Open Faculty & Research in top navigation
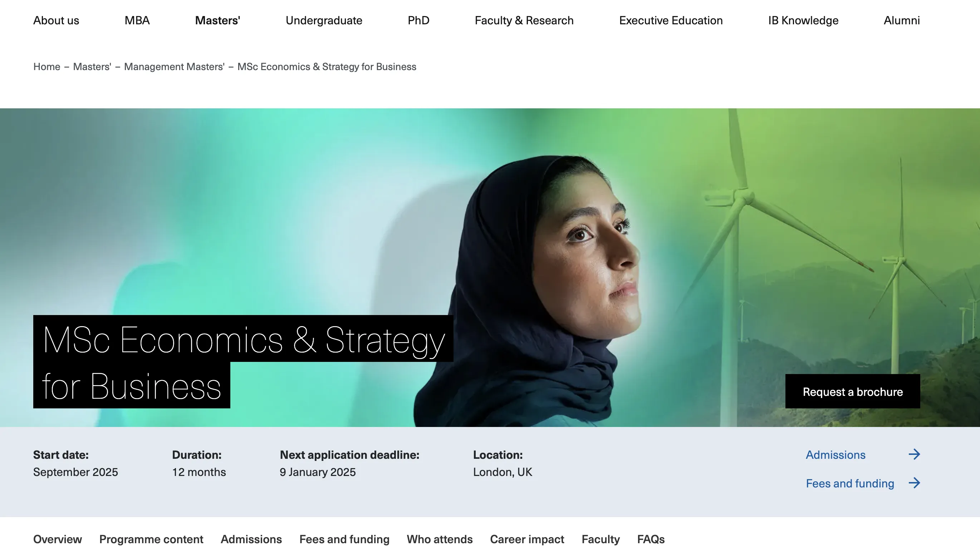 click(524, 20)
